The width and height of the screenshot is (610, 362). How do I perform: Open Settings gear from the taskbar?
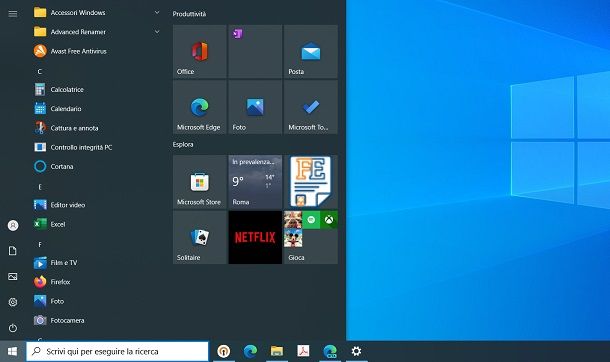tap(356, 352)
